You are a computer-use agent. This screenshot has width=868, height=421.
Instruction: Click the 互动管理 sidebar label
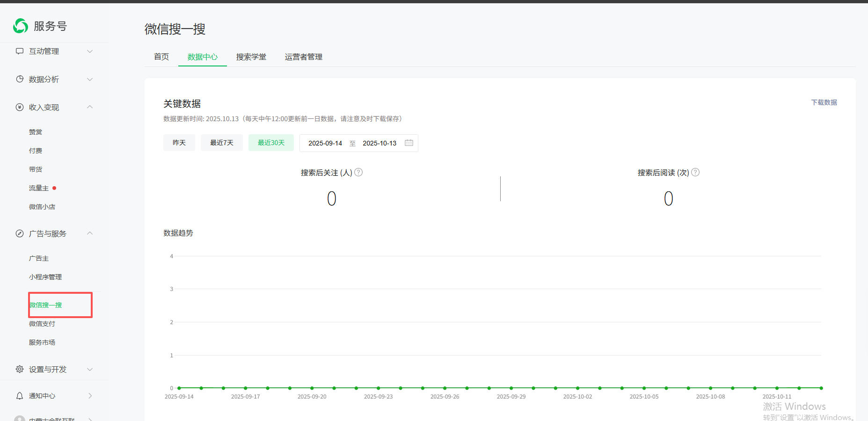(44, 51)
